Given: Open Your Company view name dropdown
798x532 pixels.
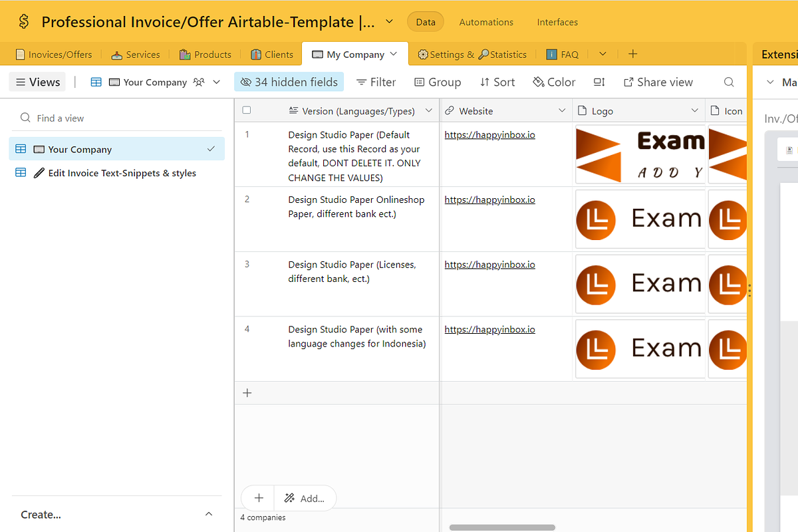Looking at the screenshot, I should pyautogui.click(x=216, y=82).
